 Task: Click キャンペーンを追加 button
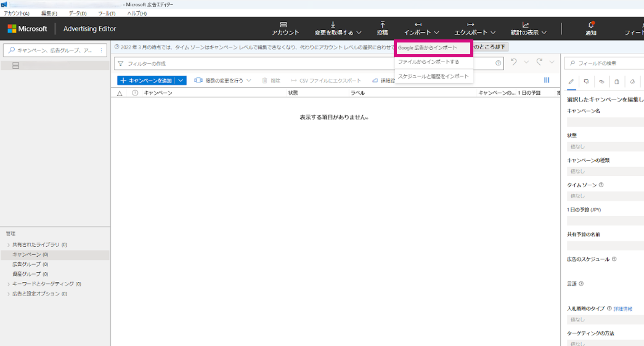coord(146,81)
